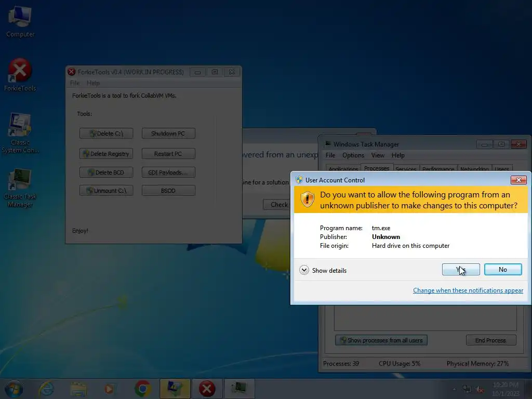Open the File menu in ForkieTools
Screen dimensions: 532x399
(75, 83)
